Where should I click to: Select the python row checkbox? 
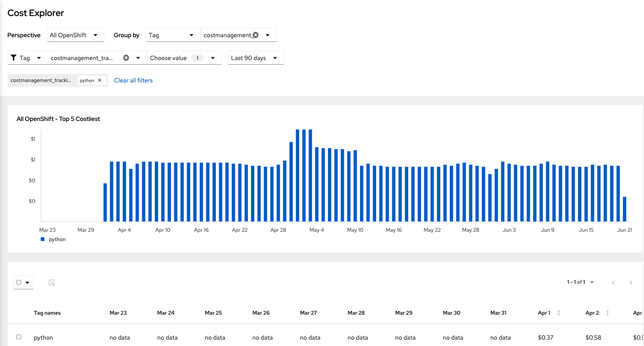(x=19, y=337)
